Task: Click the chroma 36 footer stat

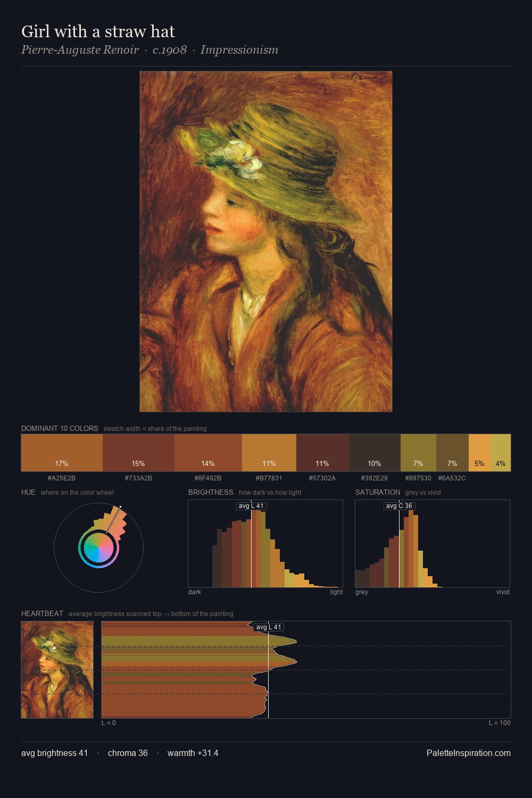Action: pos(128,753)
